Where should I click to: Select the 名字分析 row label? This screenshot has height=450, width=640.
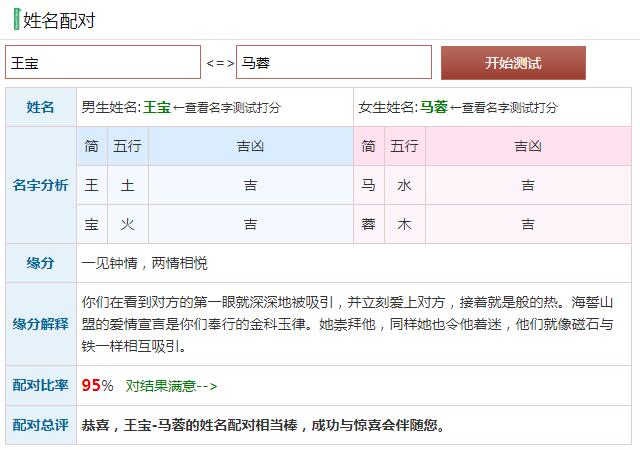tap(41, 185)
